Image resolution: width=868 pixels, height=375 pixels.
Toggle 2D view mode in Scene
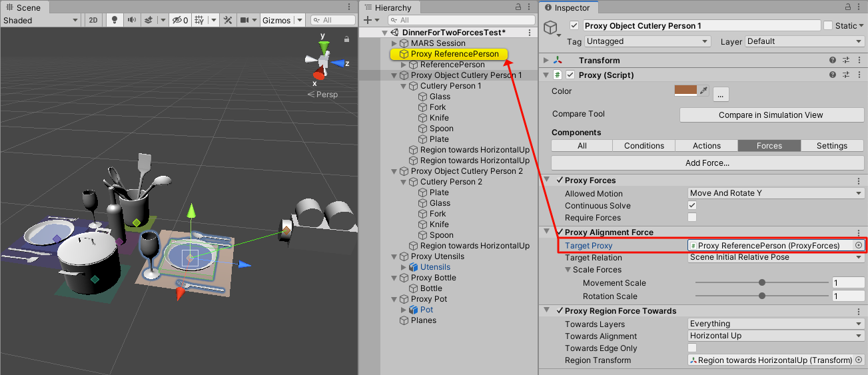[93, 20]
